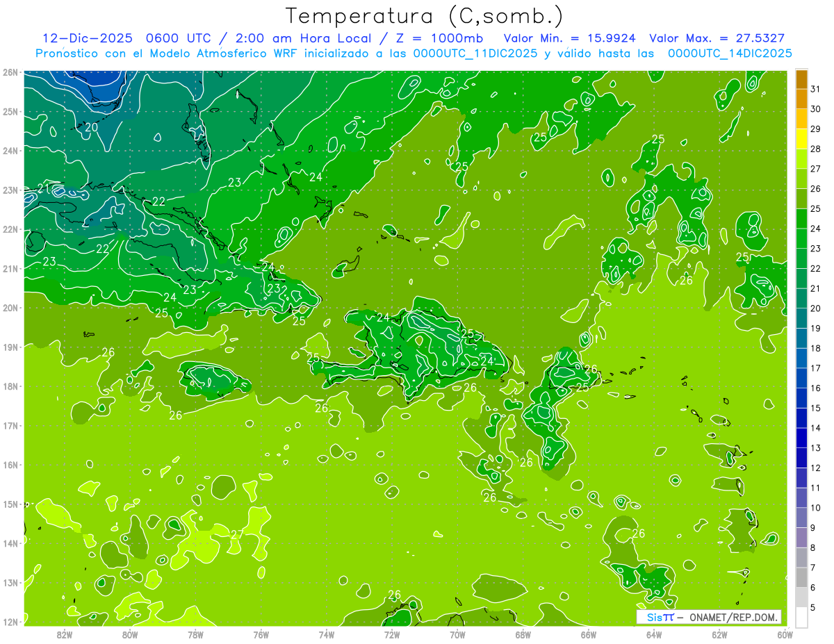Click the title "Temperatura (C,somb.)"
Viewport: 834px width, 644px height.
425,16
